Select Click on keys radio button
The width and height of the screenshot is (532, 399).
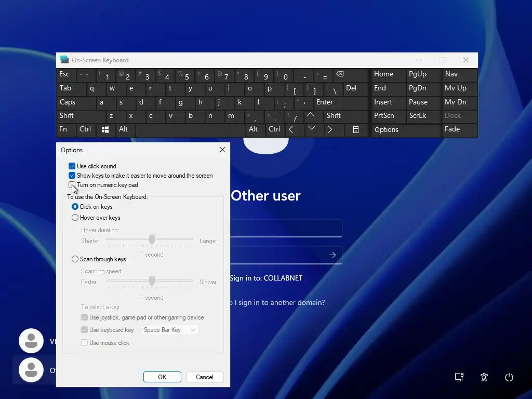click(x=75, y=207)
